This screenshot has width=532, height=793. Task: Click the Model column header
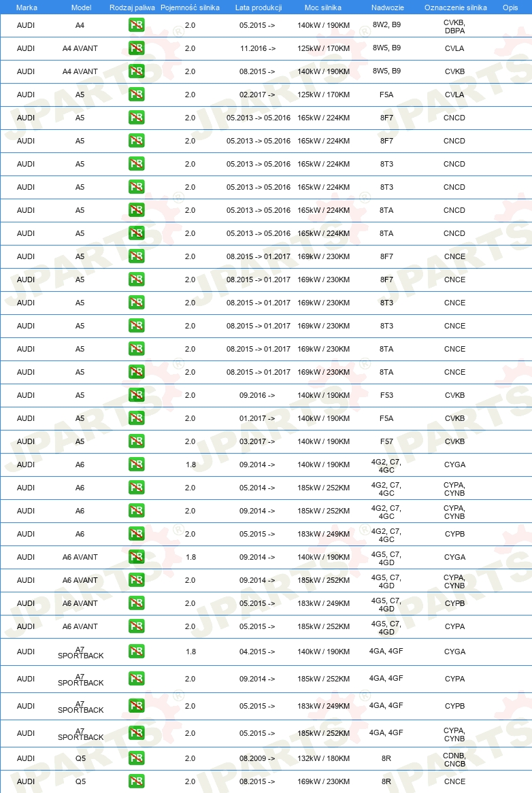(x=81, y=7)
